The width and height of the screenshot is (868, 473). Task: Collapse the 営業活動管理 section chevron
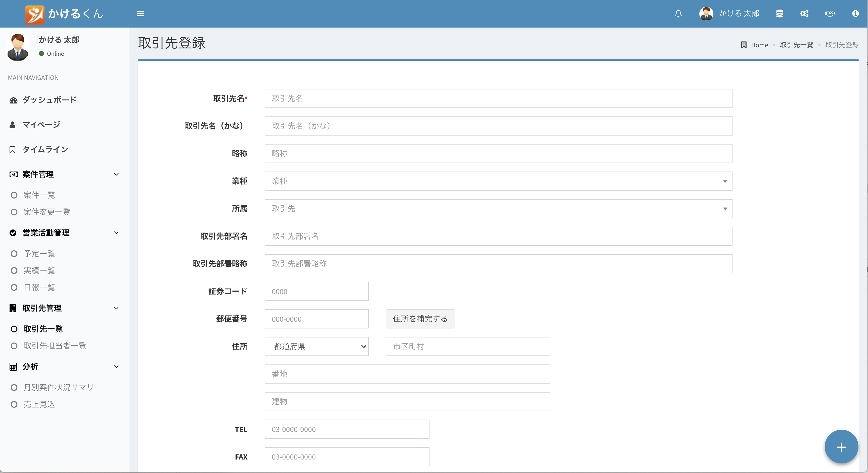pos(116,233)
